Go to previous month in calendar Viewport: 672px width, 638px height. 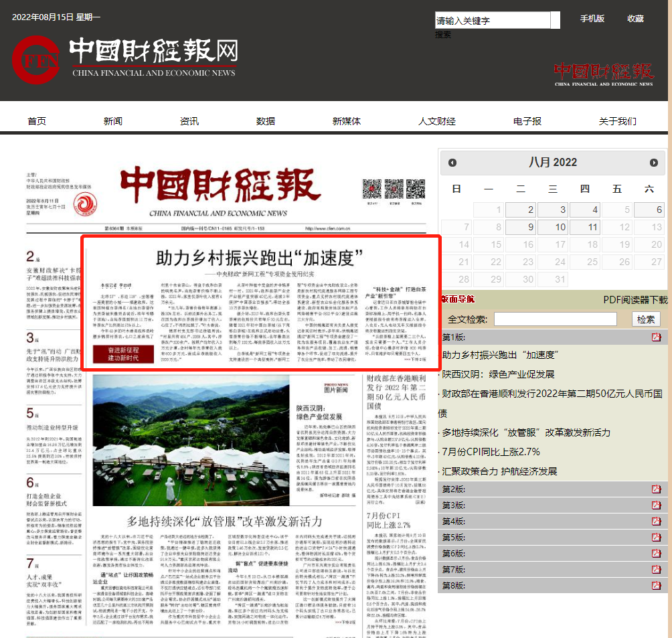coord(452,163)
